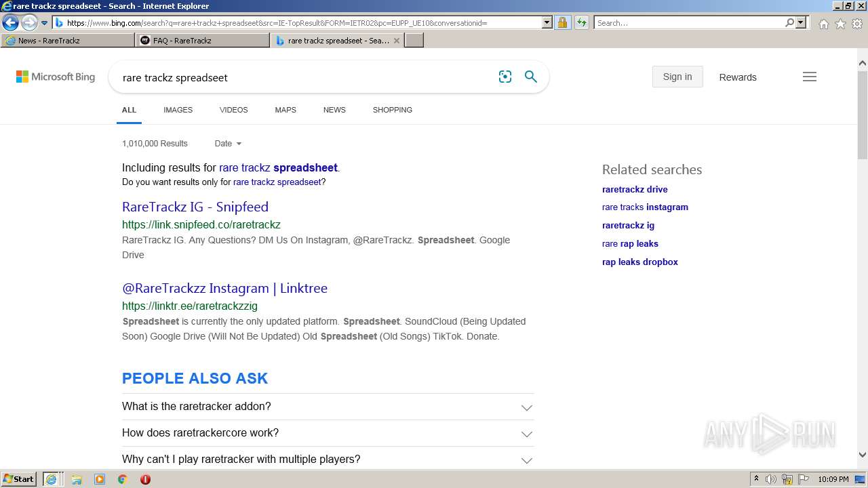
Task: Open recent pages dropdown arrow
Action: coord(45,23)
